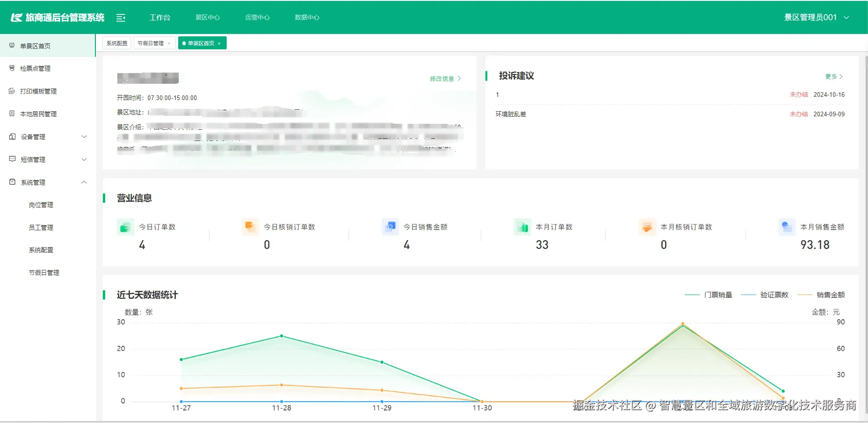
Task: Select the 本地居民管理 calendar icon
Action: pyautogui.click(x=12, y=114)
